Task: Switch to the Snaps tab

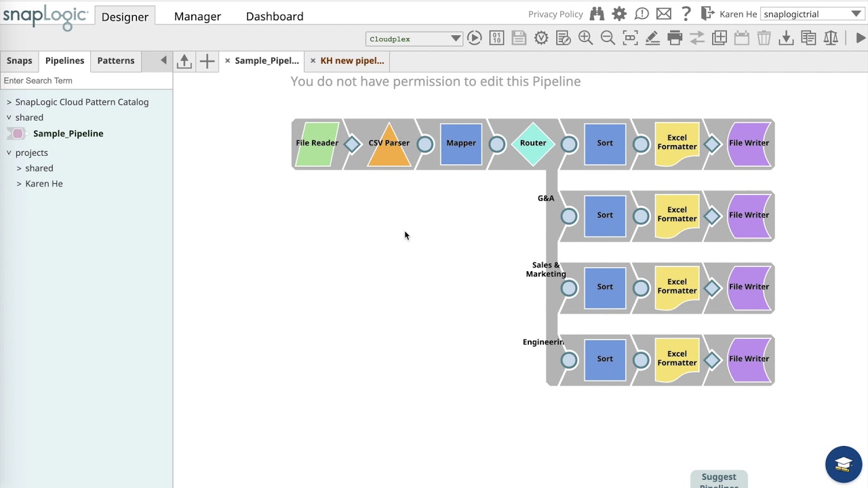Action: coord(19,60)
